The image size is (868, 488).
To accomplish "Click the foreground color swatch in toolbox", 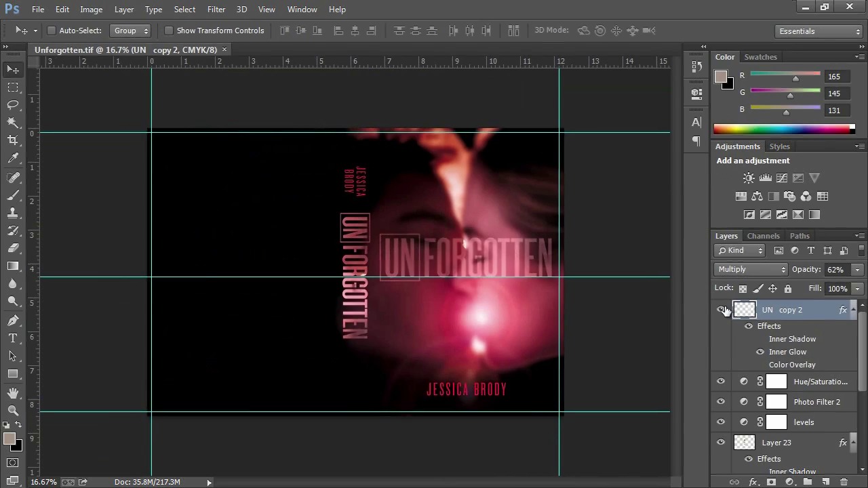I will (x=9, y=440).
